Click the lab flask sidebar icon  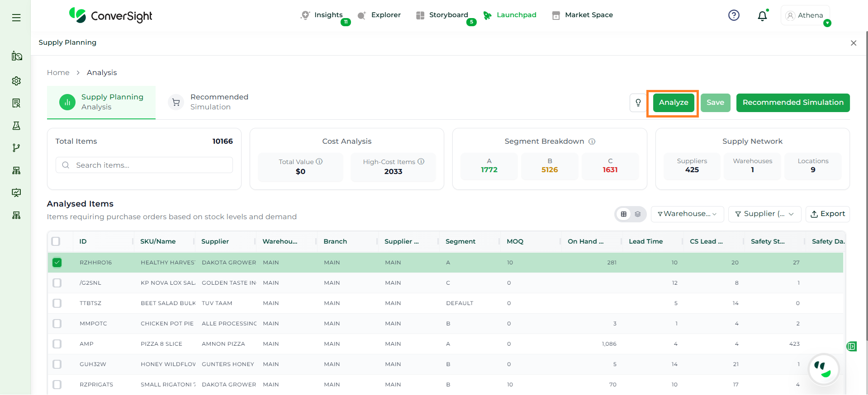coord(16,126)
